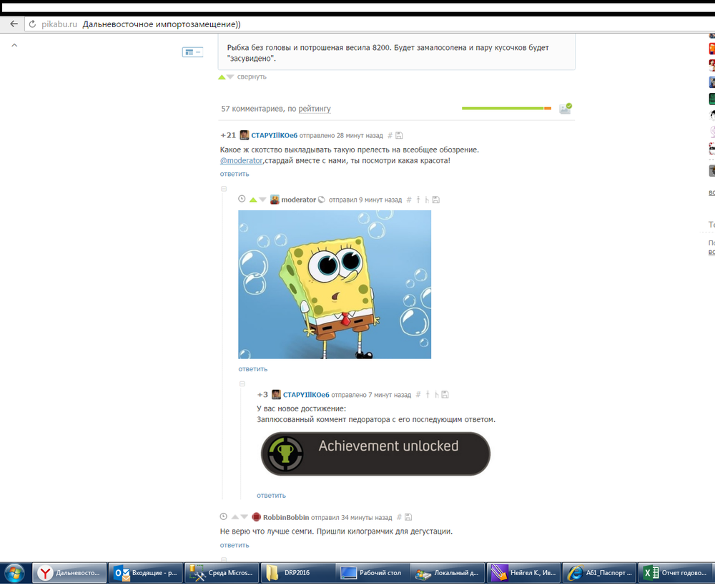Jump to top with the up chevron
Screen dimensions: 715x588
(x=14, y=45)
